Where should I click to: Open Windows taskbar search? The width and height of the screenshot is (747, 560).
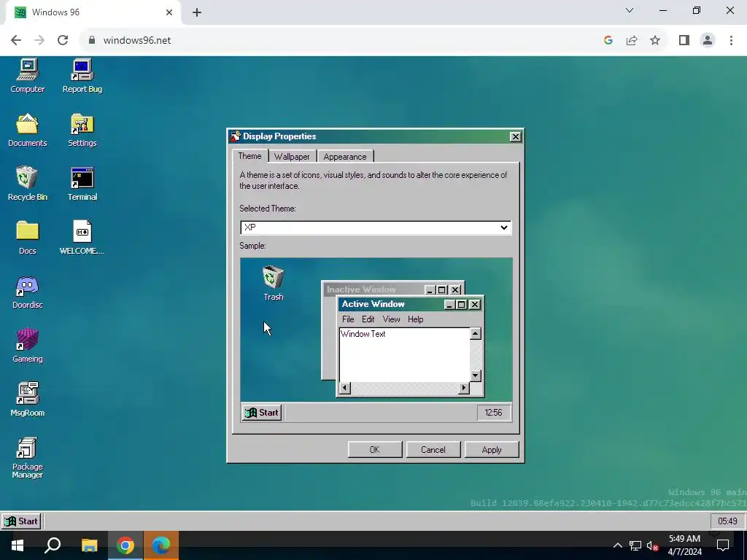click(53, 545)
